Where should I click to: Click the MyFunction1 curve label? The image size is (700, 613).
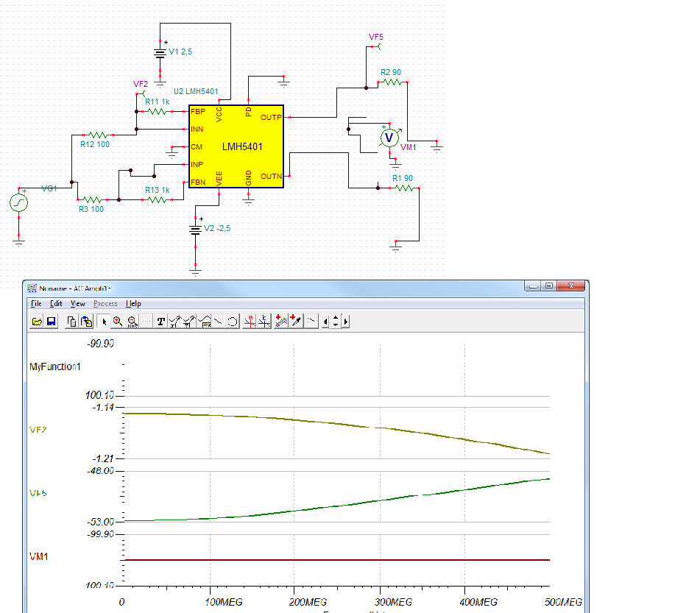[55, 366]
